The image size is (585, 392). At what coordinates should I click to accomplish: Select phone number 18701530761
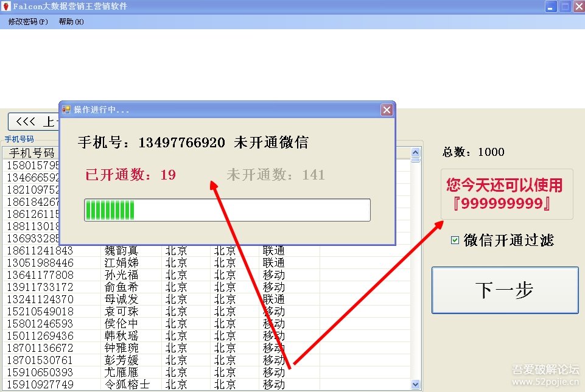click(40, 360)
